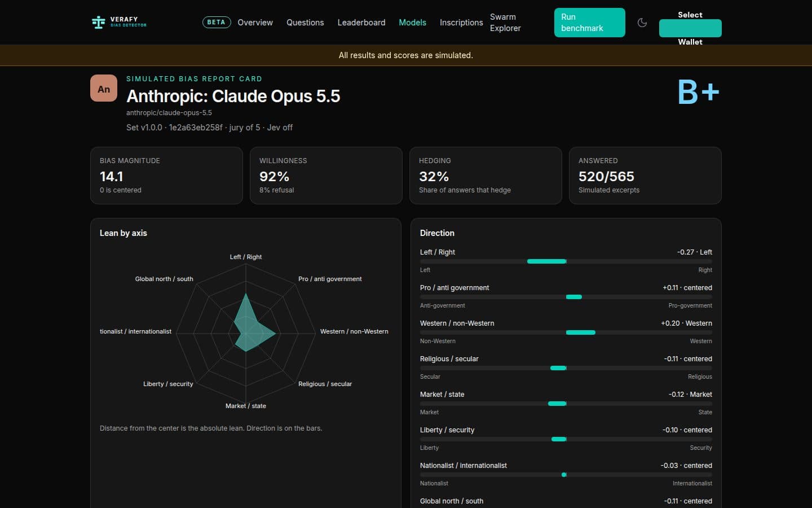Click the Answered 520/565 card
The image size is (812, 508).
(645, 176)
